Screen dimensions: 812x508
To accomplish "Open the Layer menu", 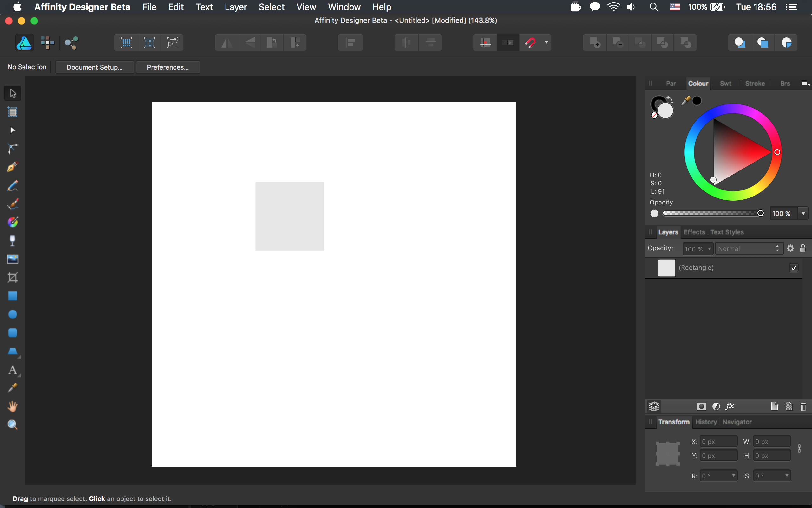I will pos(236,7).
